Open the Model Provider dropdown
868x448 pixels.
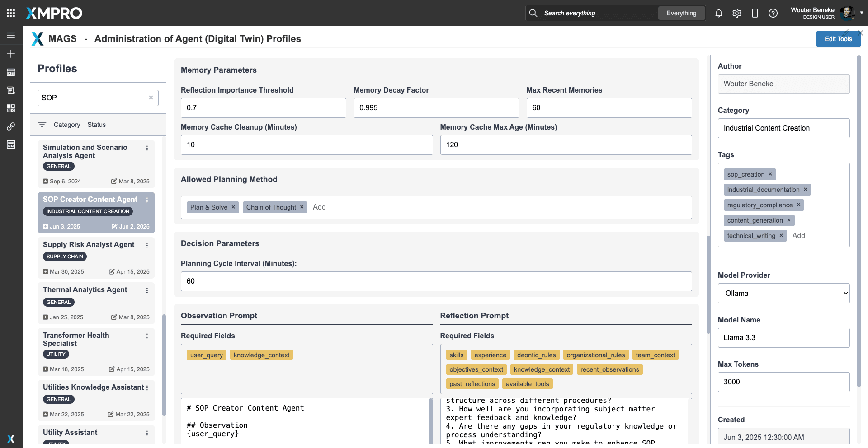[783, 293]
